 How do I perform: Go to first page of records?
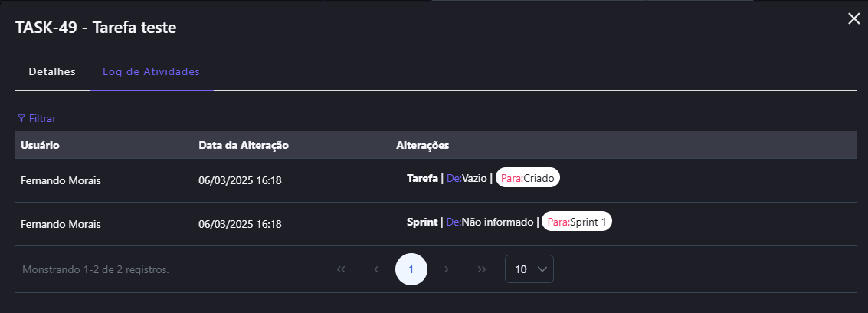coord(341,269)
